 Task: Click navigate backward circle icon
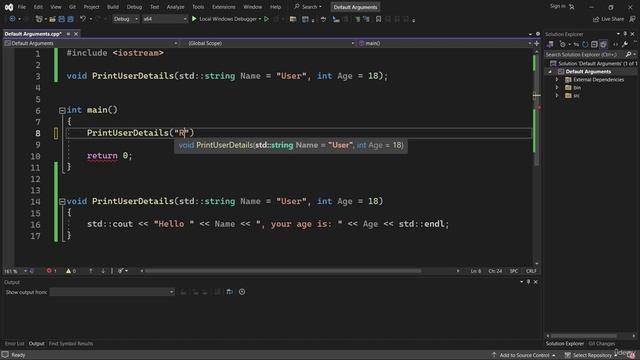[x=12, y=19]
